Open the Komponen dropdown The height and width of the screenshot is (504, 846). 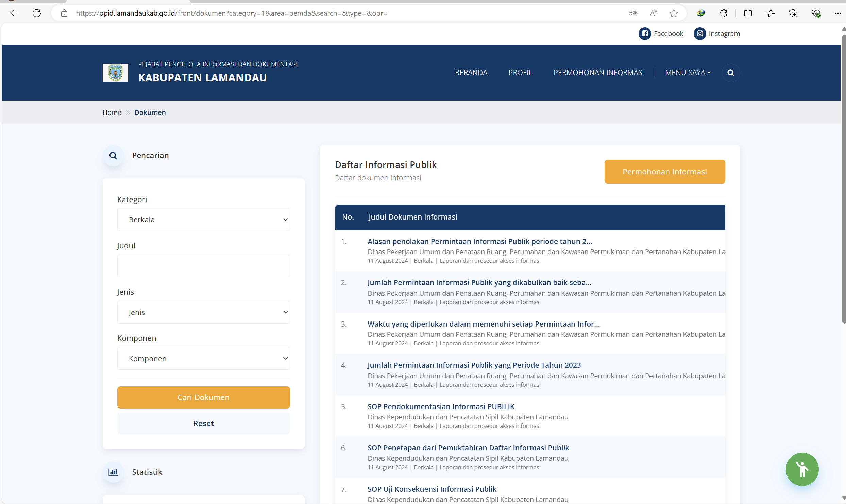tap(203, 358)
